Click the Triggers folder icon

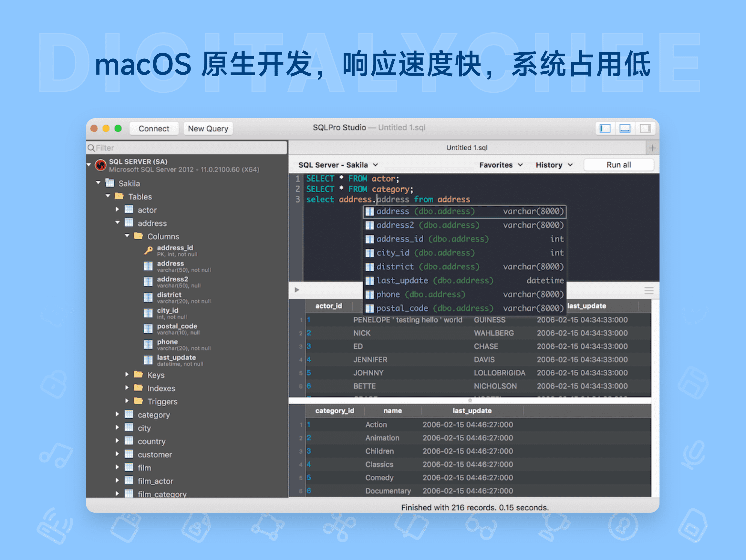(139, 401)
